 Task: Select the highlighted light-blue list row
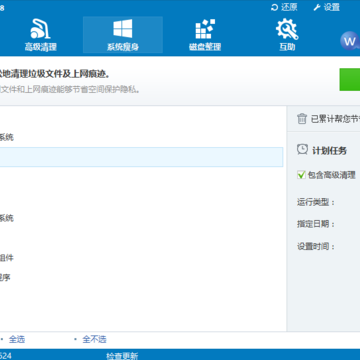141,157
